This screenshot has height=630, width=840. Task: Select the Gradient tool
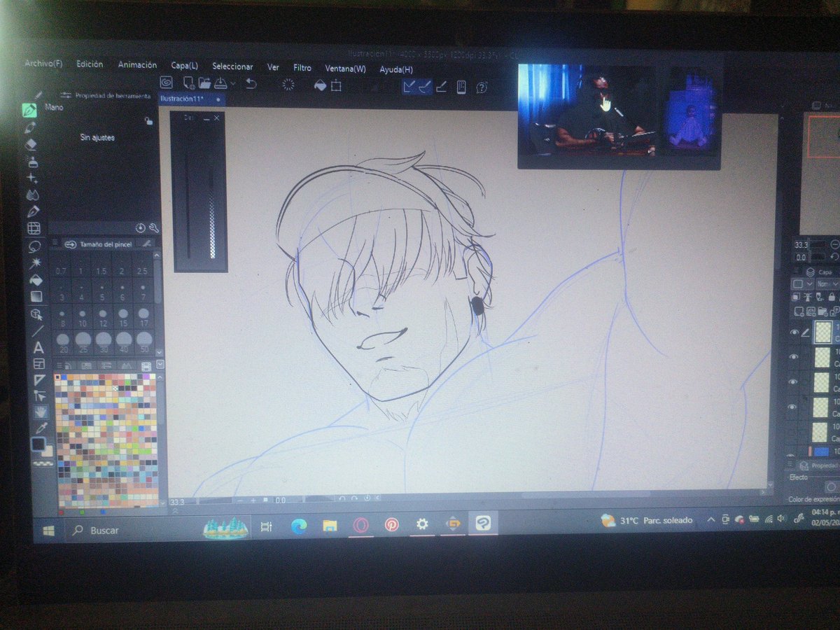coord(36,296)
